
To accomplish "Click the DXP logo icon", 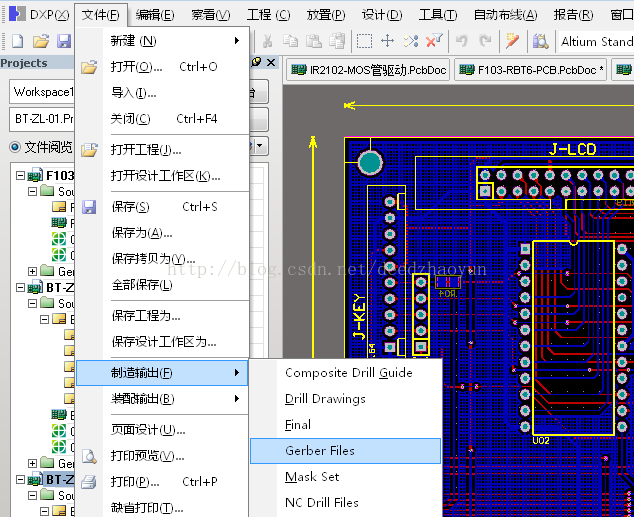I will (x=17, y=14).
